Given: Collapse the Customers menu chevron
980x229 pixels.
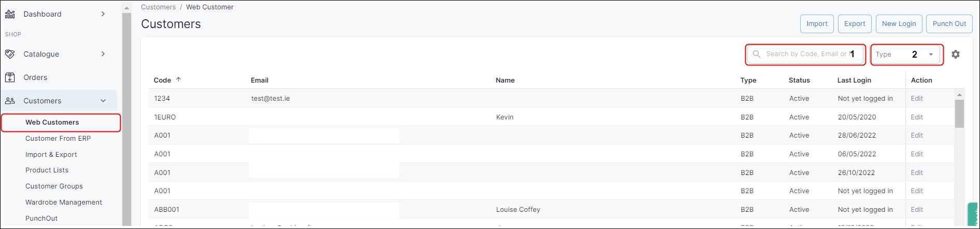Looking at the screenshot, I should [103, 101].
